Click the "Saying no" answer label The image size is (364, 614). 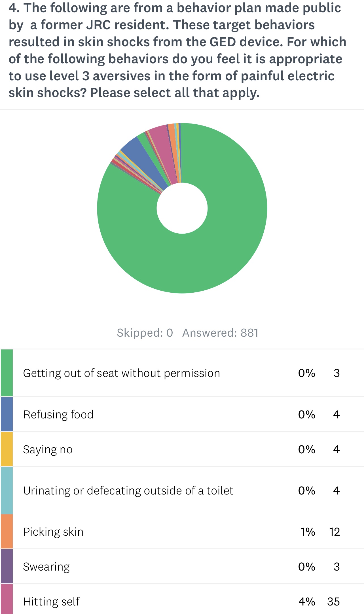click(x=48, y=449)
